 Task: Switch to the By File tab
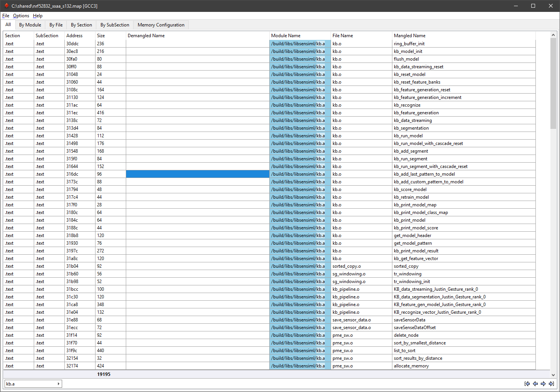point(56,25)
